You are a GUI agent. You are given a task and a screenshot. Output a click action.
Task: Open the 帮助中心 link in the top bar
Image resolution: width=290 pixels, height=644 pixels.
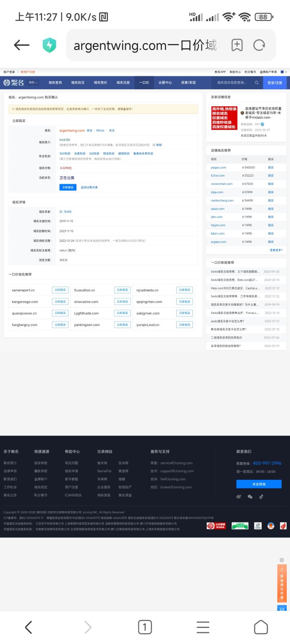(235, 72)
